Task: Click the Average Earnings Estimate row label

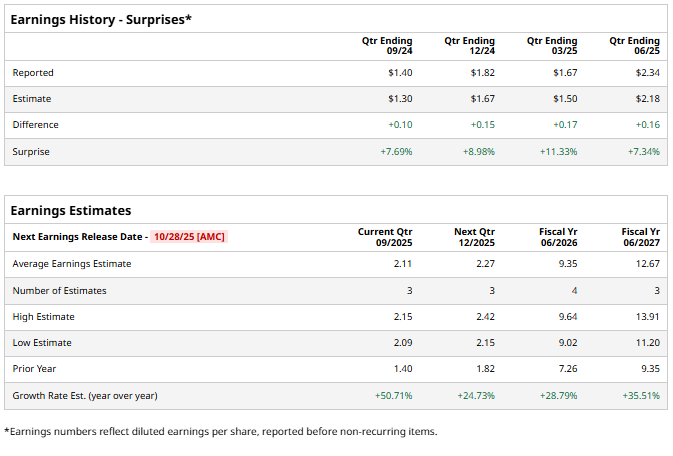Action: click(72, 264)
